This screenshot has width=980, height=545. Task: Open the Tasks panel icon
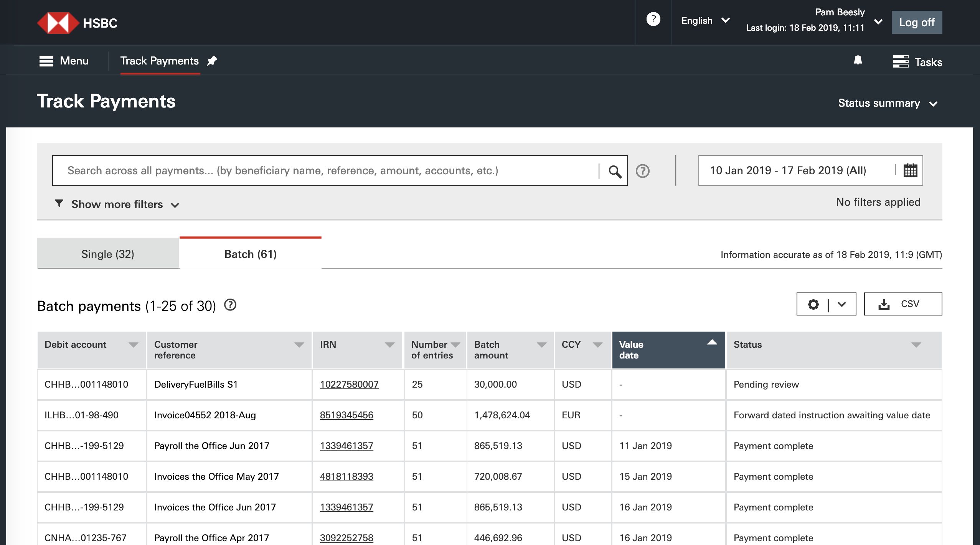(x=901, y=61)
